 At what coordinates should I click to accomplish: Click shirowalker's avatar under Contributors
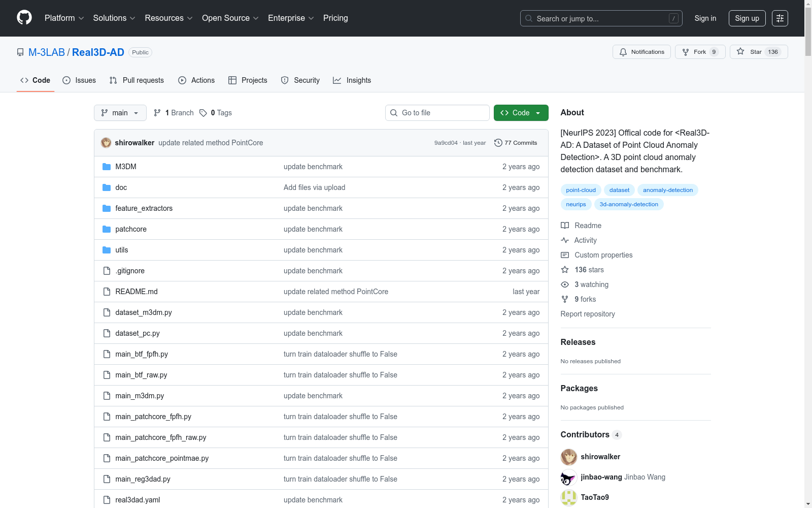coord(569,457)
